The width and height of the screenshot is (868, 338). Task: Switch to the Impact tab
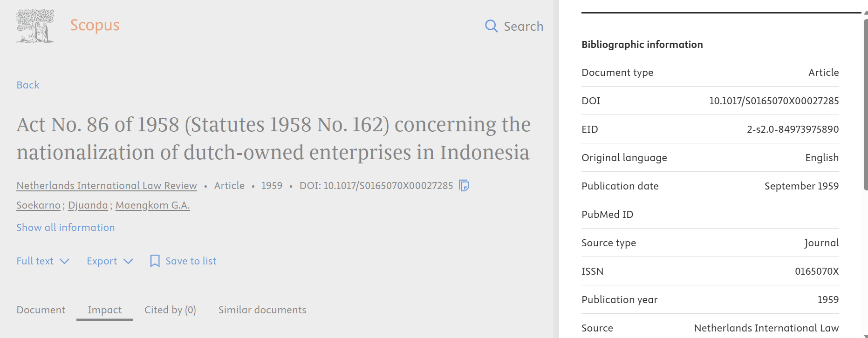point(105,310)
